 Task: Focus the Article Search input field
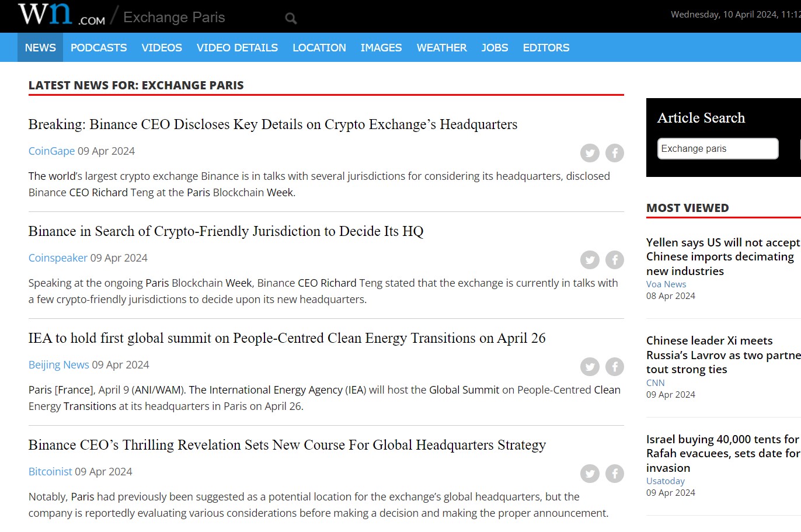coord(718,148)
